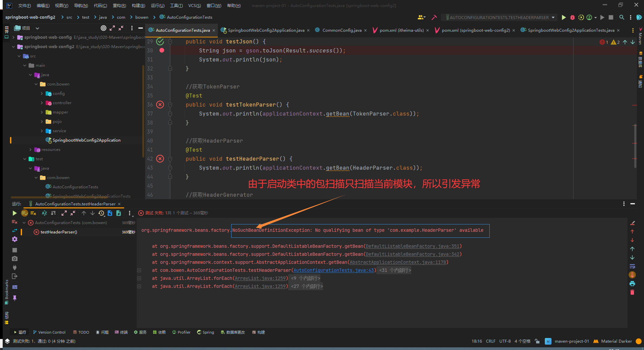Toggle breakpoint on line 30
This screenshot has height=350, width=644.
[x=162, y=50]
